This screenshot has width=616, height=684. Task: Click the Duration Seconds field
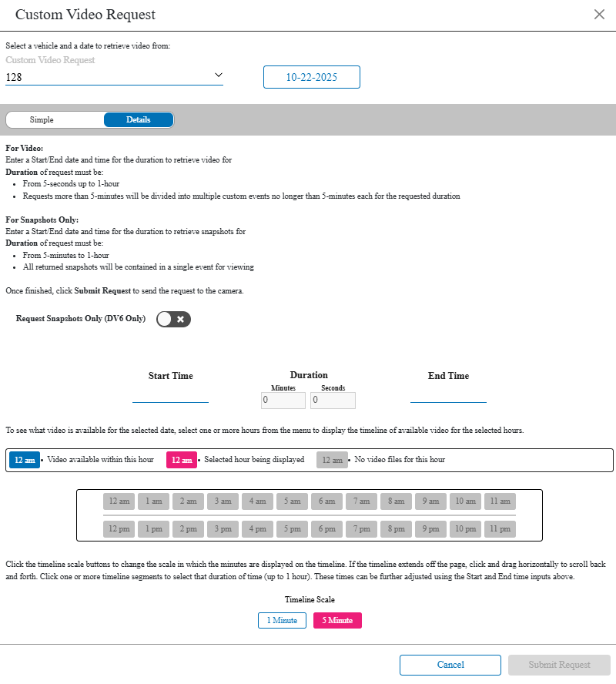tap(333, 401)
